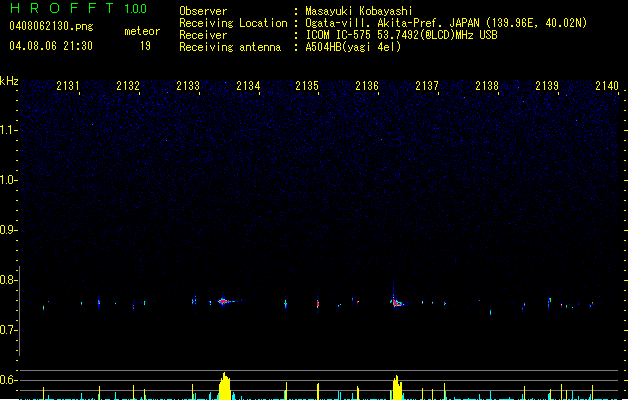Select location text Ogata-vill. Akita-Pref. JAPAN
This screenshot has height=400, width=629.
(393, 23)
